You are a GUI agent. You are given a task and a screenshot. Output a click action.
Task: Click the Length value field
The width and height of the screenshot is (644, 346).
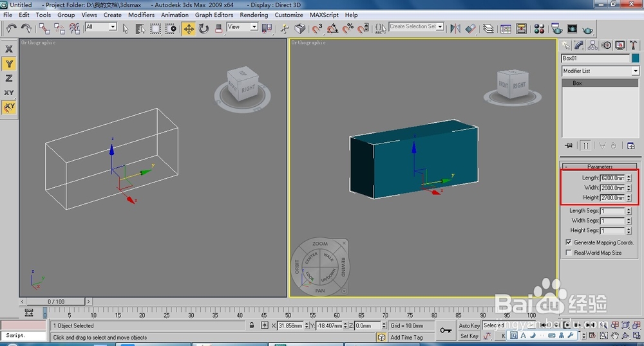coord(612,178)
